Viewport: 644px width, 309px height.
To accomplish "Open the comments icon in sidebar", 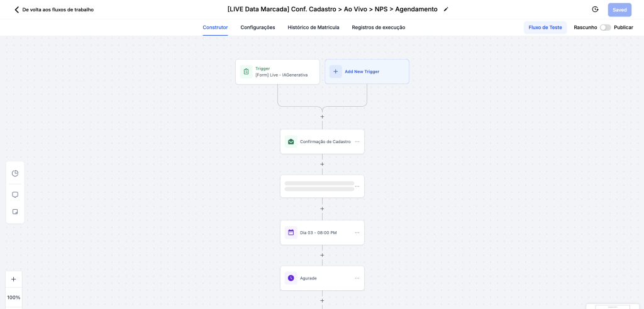I will coord(15,195).
